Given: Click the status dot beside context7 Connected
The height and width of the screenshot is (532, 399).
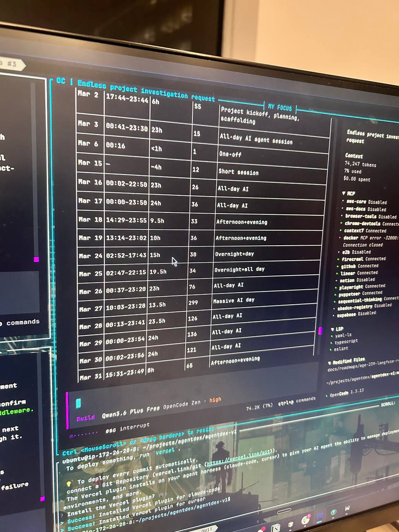Looking at the screenshot, I should tap(341, 230).
